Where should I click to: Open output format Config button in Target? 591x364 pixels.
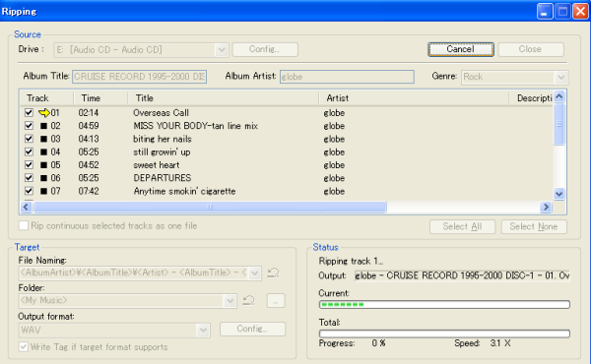(252, 329)
